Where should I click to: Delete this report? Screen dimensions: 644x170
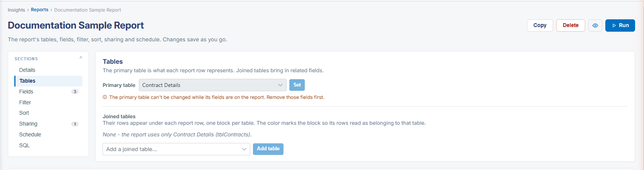(x=571, y=25)
